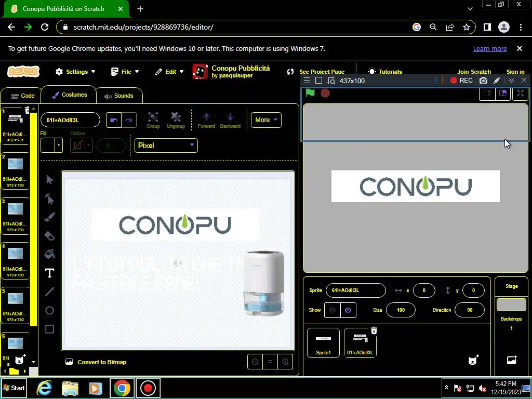Expand the More options dropdown
The image size is (532, 399).
tap(266, 120)
